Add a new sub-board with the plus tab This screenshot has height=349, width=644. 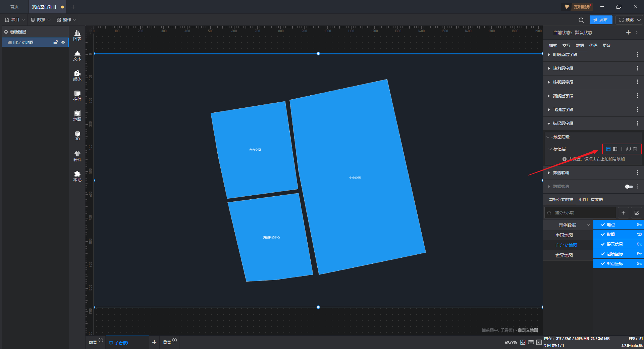click(x=154, y=342)
